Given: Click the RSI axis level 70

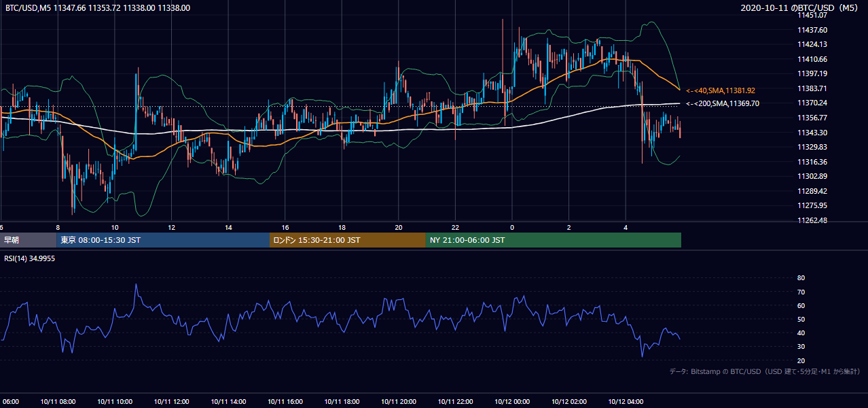Looking at the screenshot, I should [801, 292].
